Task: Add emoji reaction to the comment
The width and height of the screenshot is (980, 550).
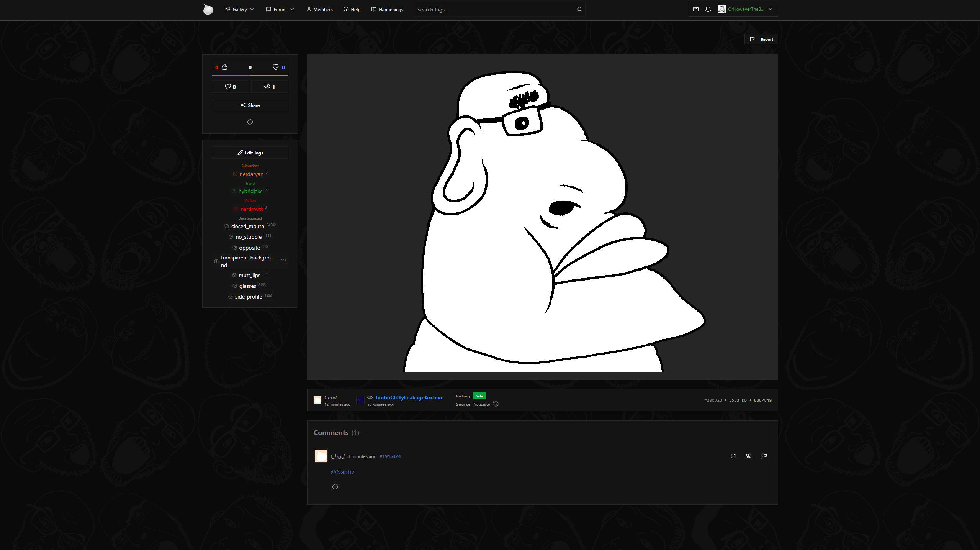Action: tap(335, 487)
